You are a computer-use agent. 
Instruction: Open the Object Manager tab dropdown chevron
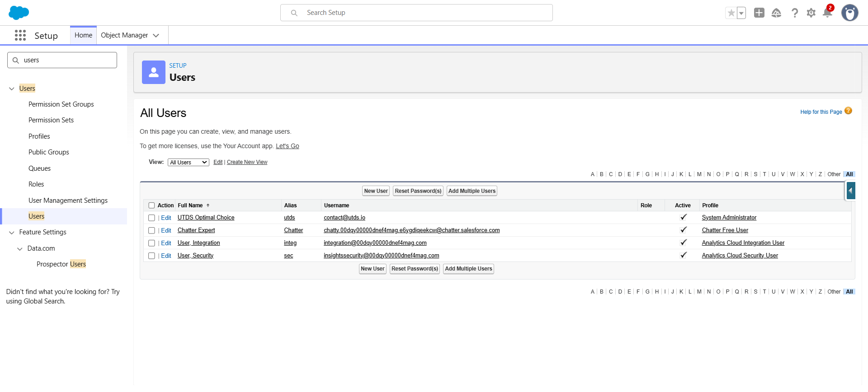pos(156,35)
